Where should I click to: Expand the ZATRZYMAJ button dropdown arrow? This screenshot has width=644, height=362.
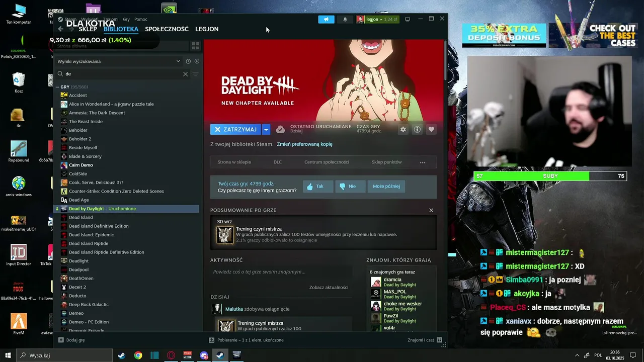click(x=266, y=129)
